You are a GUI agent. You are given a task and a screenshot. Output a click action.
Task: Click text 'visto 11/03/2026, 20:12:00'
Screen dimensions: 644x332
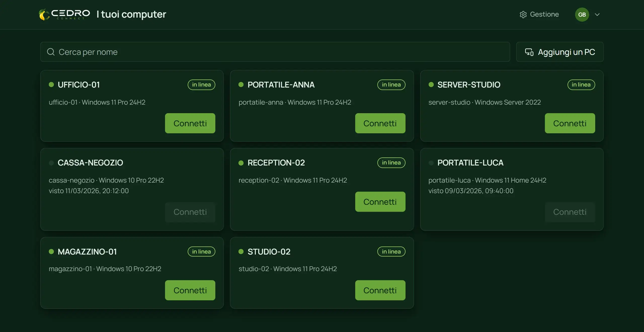coord(89,191)
